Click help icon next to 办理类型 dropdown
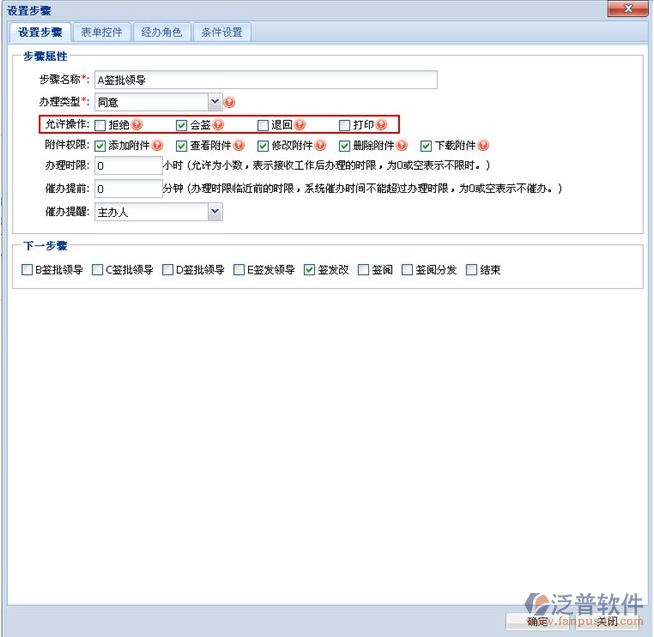654x637 pixels. click(229, 102)
